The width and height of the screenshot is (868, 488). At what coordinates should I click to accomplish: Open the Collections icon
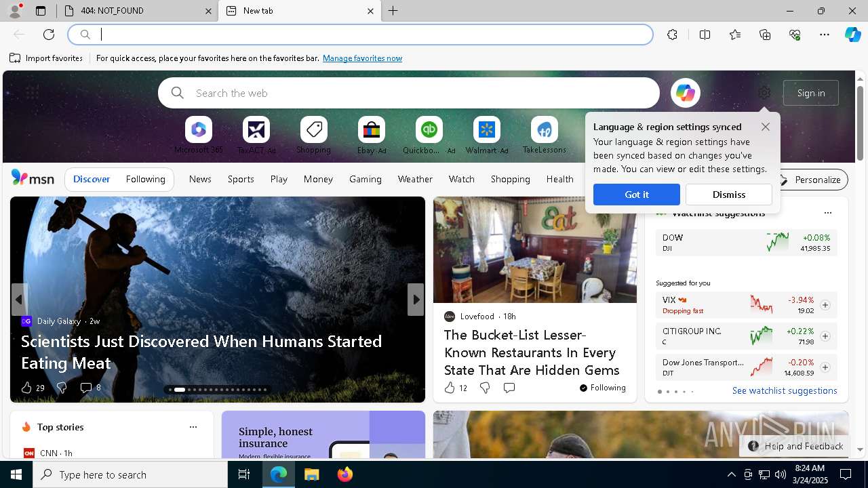765,35
